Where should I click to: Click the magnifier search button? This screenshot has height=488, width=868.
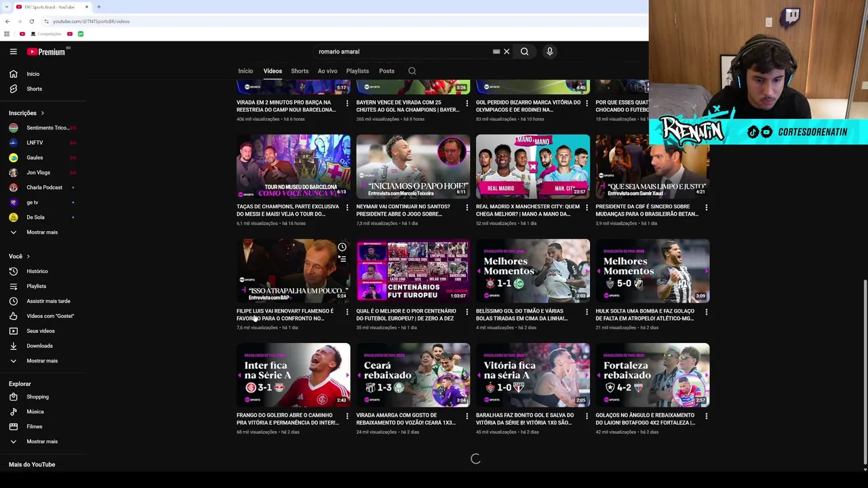pyautogui.click(x=524, y=52)
